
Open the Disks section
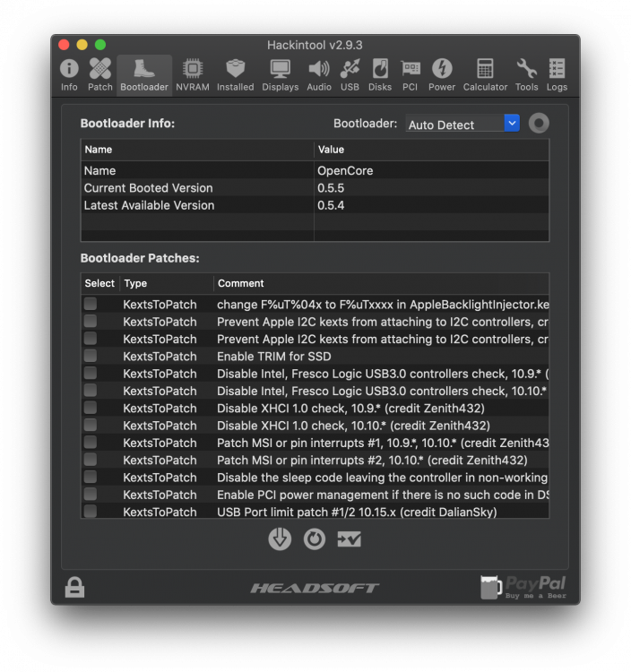click(x=380, y=75)
